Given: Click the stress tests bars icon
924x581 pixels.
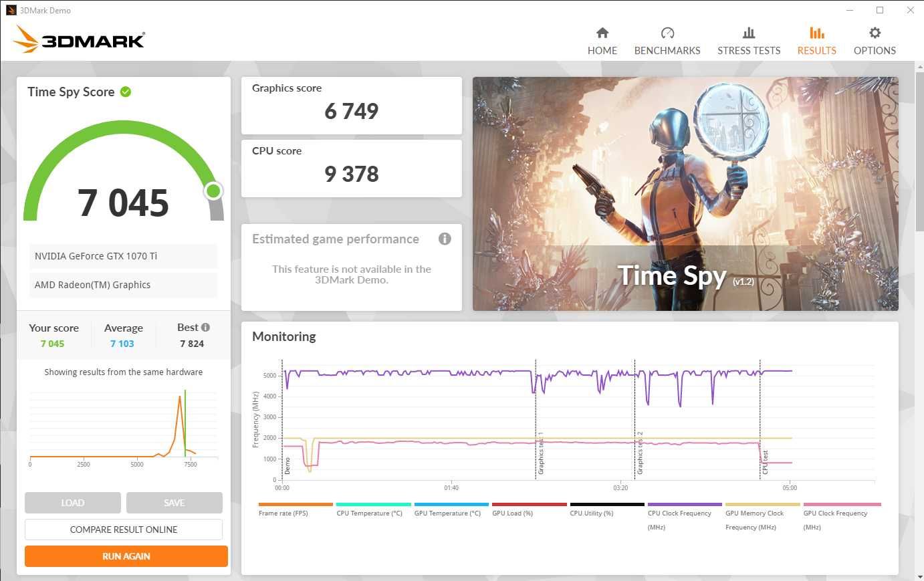Looking at the screenshot, I should [749, 33].
